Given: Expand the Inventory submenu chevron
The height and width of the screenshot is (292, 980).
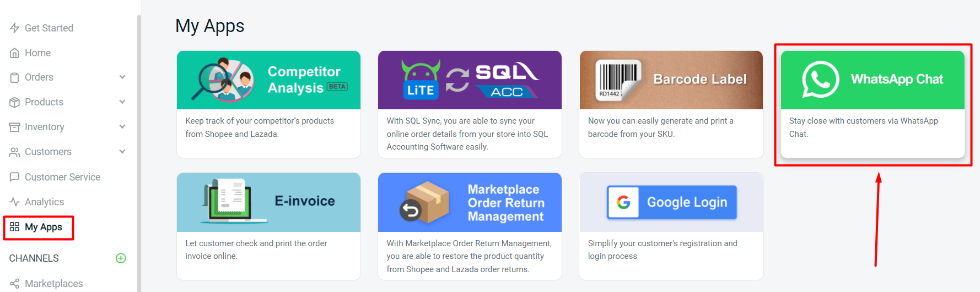Looking at the screenshot, I should [122, 127].
